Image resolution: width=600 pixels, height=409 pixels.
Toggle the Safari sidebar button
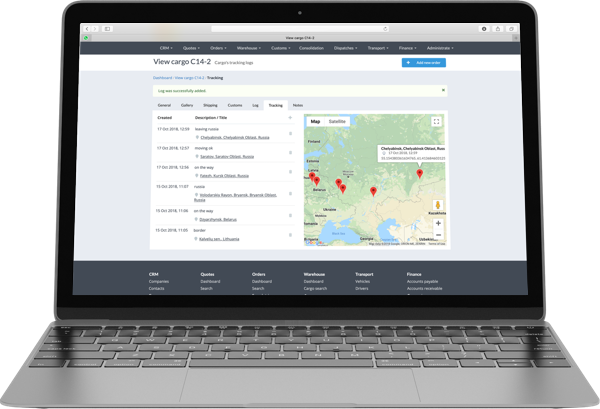point(108,29)
